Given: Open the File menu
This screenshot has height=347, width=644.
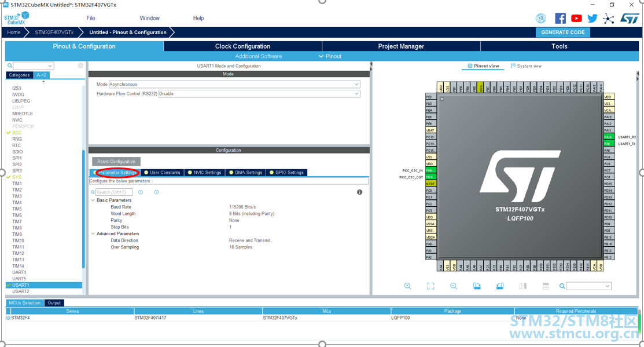Looking at the screenshot, I should [91, 18].
